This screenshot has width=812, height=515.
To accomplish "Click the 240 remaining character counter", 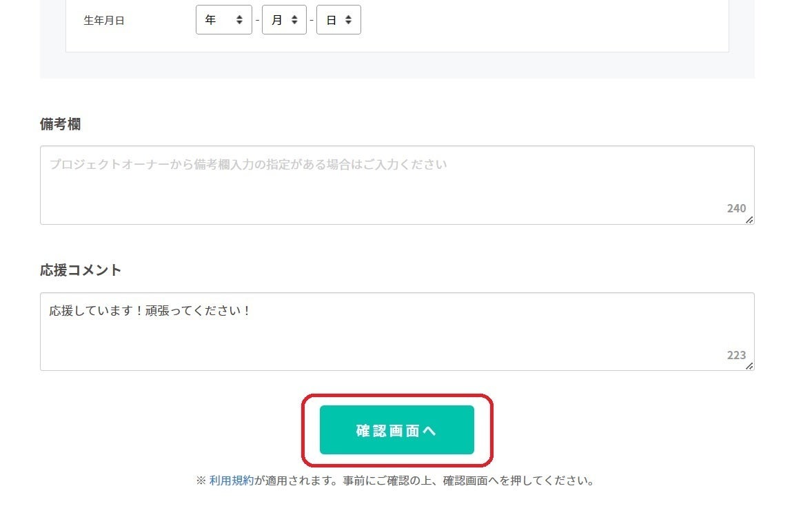I will (x=736, y=208).
